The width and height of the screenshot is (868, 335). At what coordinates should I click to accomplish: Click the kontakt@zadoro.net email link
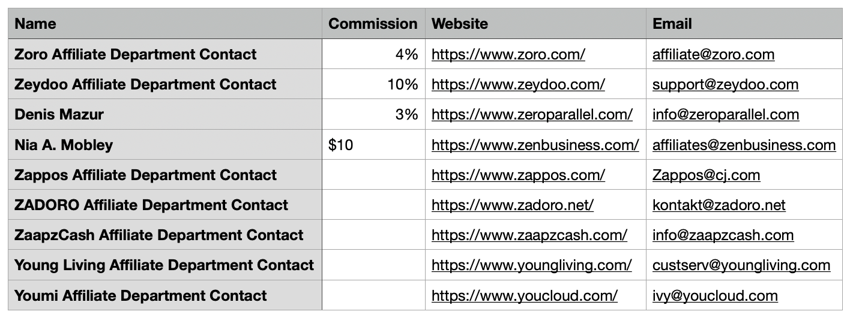[x=719, y=205]
